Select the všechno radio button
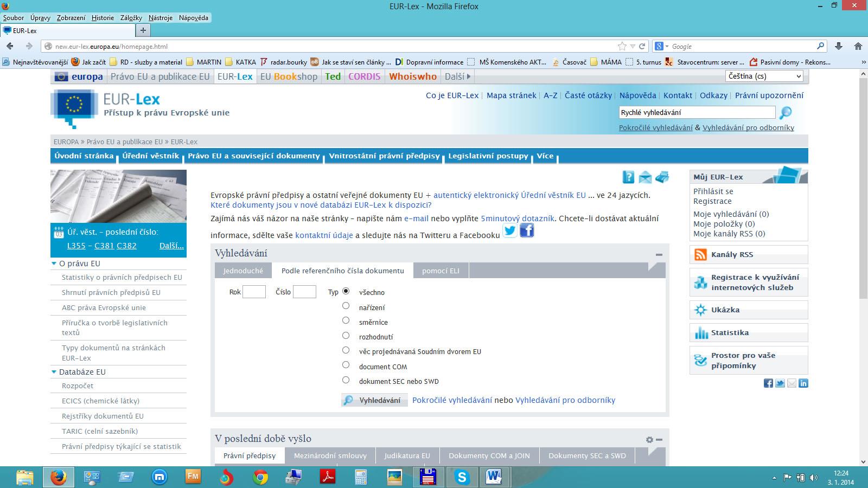 click(346, 291)
